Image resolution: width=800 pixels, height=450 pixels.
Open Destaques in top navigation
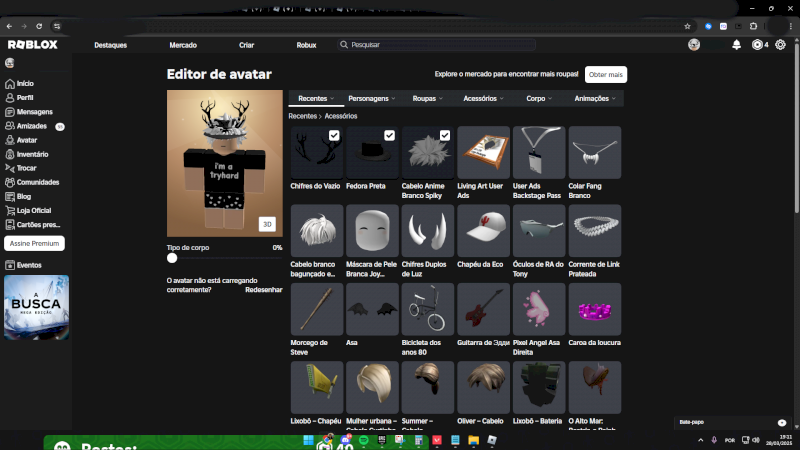110,45
